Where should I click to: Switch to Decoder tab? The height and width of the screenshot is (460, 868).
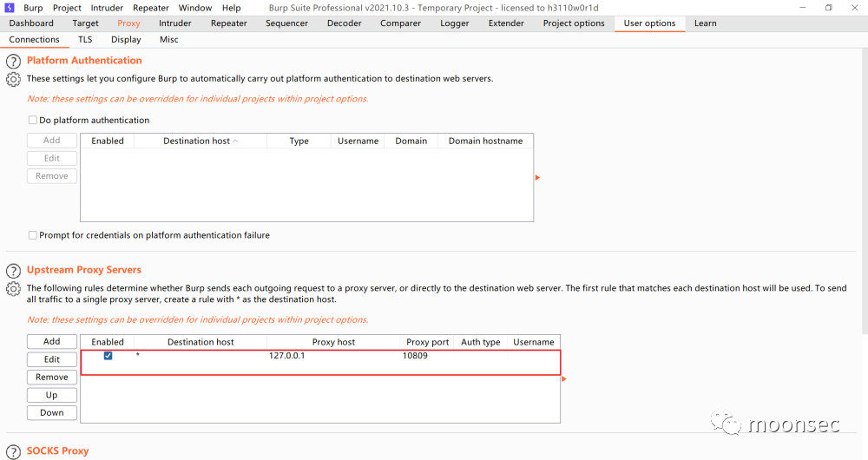[x=345, y=23]
